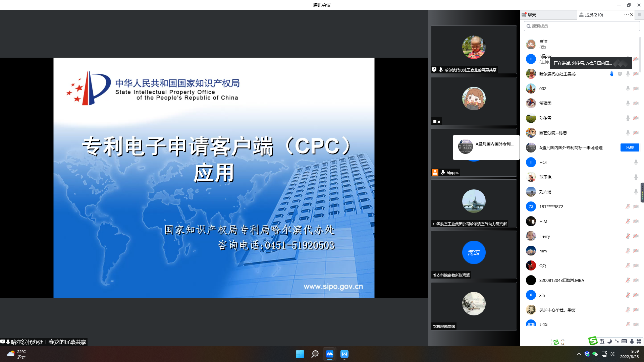Click camera-off icon in the 002 row

pyautogui.click(x=636, y=88)
